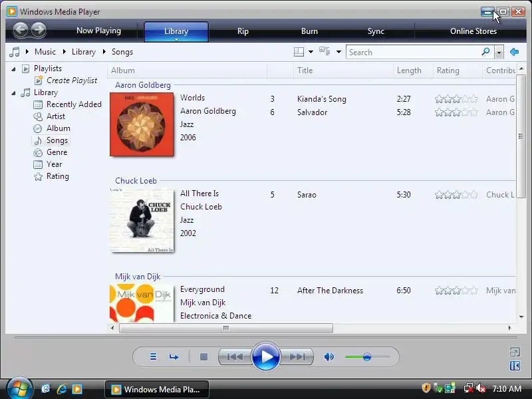Open the Online Stores tab
The image size is (532, 399).
(x=473, y=31)
